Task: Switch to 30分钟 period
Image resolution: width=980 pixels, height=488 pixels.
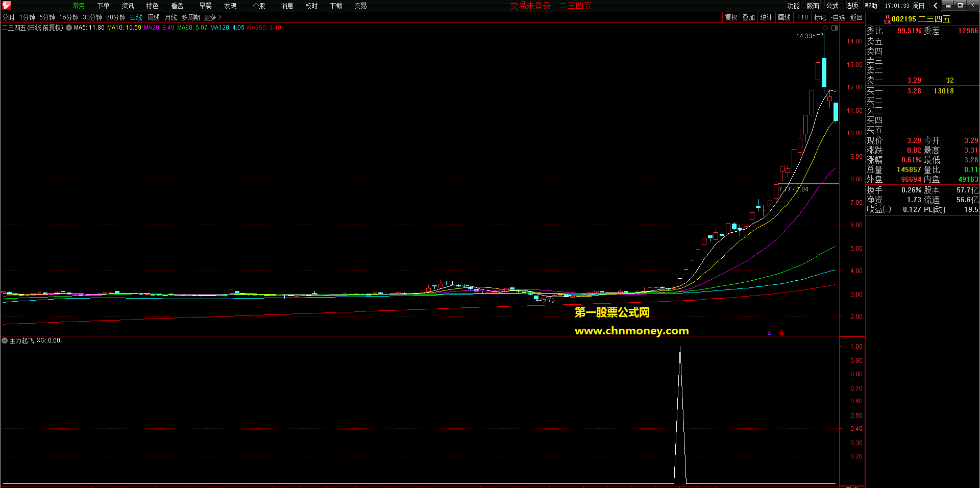Action: coord(92,17)
